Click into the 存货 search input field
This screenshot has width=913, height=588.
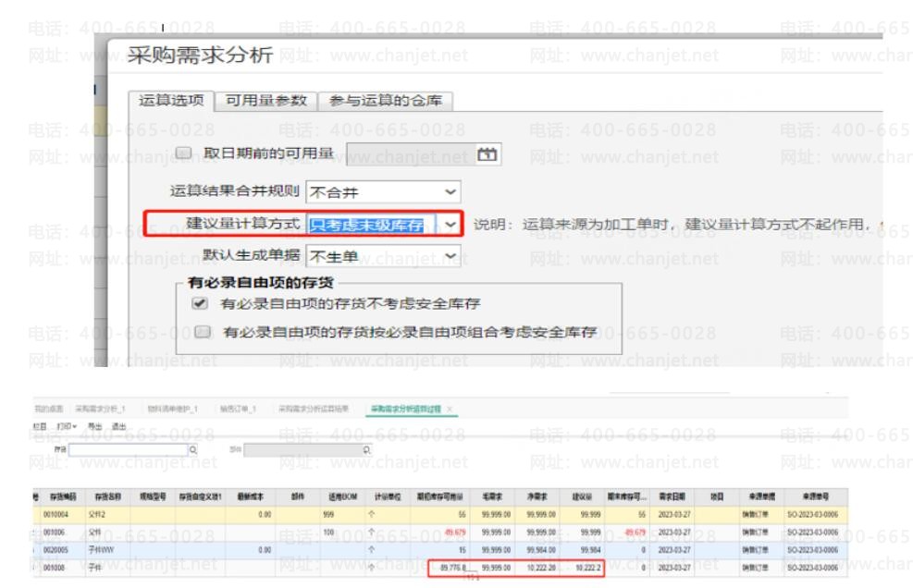tap(128, 449)
